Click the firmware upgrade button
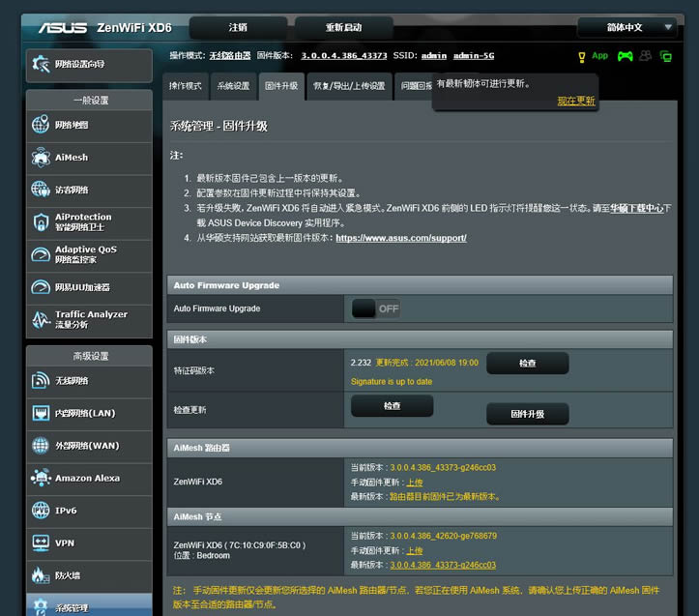 click(527, 414)
